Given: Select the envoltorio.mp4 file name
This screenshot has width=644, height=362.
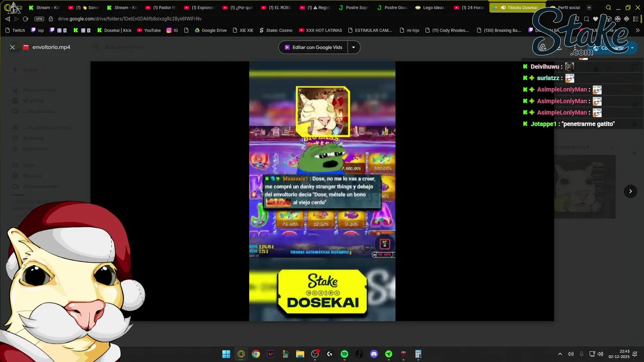Looking at the screenshot, I should coord(51,47).
